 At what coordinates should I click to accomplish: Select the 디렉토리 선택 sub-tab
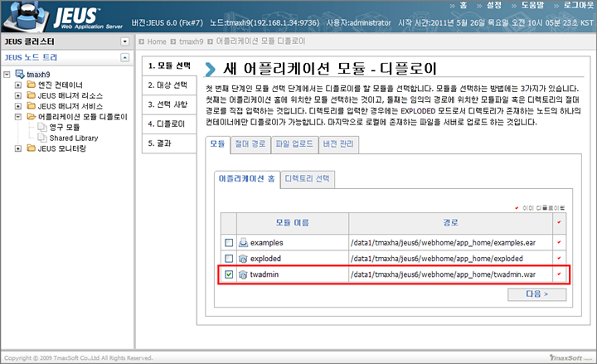(308, 179)
